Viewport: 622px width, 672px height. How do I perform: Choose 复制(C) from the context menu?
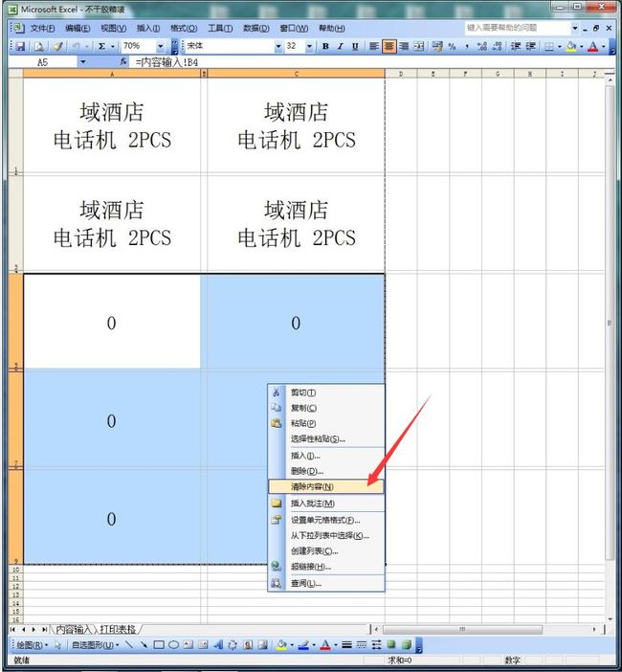coord(326,408)
